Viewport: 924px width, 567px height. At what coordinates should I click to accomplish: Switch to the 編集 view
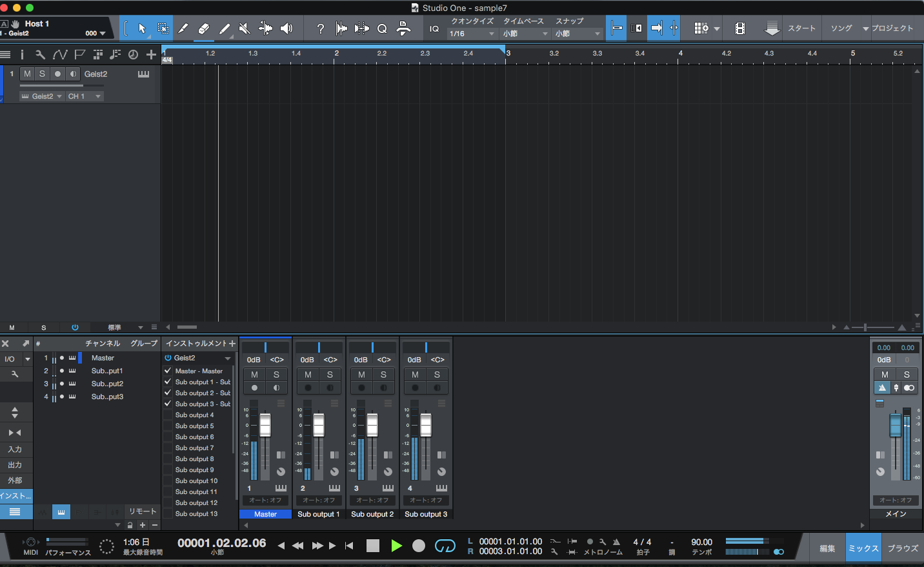828,548
